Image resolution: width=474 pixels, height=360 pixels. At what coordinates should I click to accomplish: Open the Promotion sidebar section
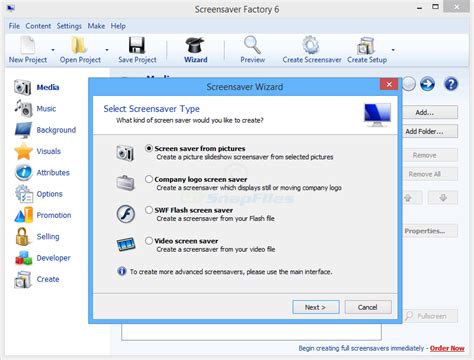pos(43,215)
